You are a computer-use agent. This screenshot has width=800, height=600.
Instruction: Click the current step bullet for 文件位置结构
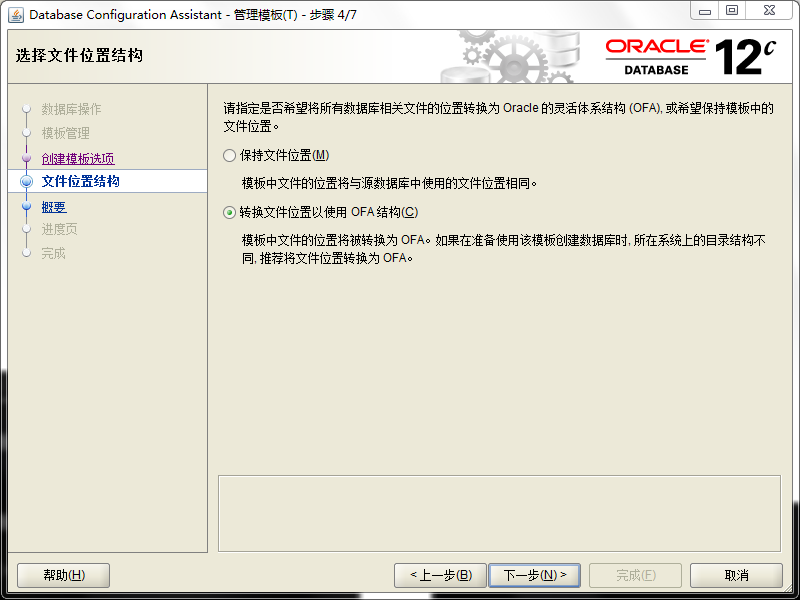27,181
